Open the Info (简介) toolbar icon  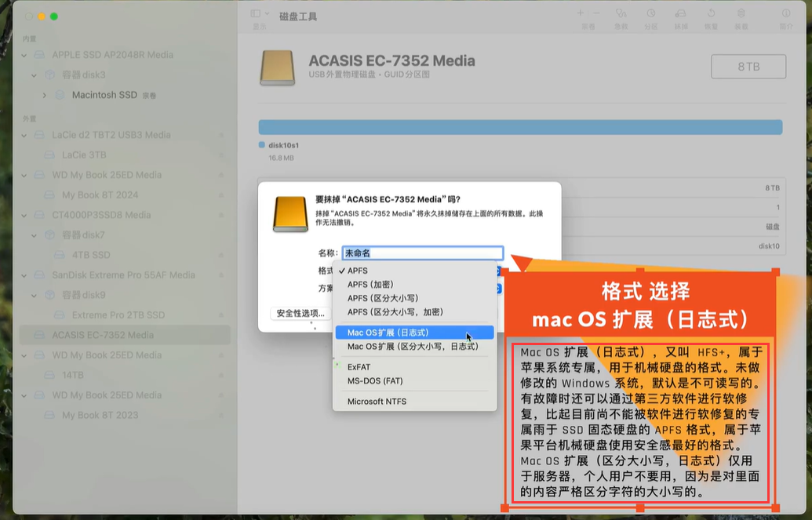(786, 13)
